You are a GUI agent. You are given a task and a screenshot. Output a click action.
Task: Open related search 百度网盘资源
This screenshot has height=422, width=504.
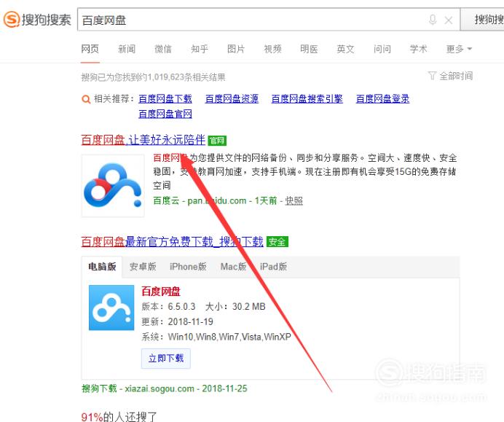tap(232, 98)
